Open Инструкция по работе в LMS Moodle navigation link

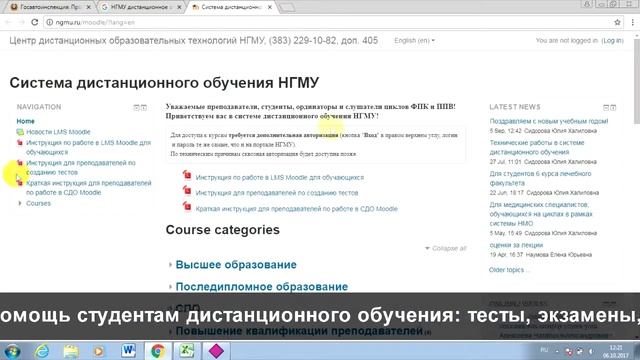89,147
